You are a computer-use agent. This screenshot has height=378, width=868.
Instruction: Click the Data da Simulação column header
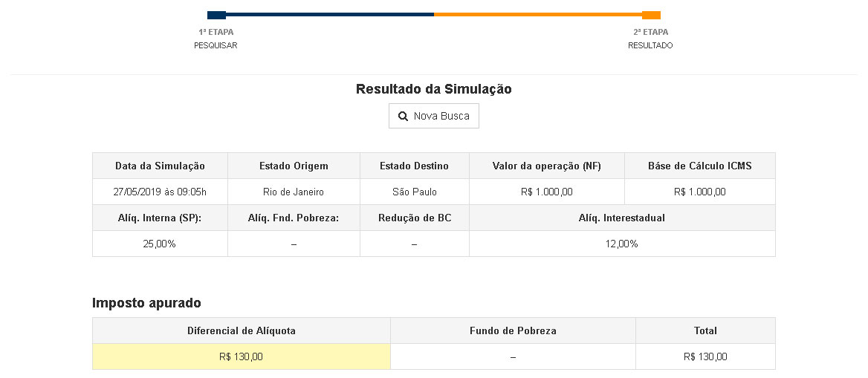tap(160, 166)
